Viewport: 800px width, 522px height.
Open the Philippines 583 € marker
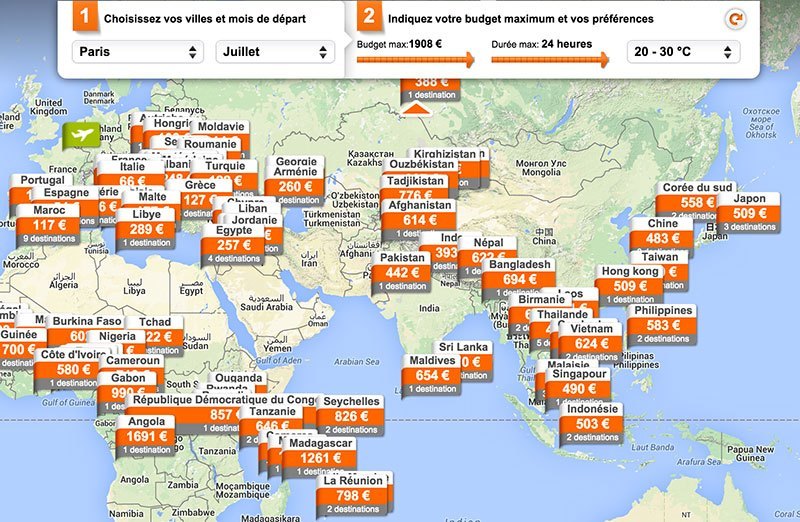661,325
